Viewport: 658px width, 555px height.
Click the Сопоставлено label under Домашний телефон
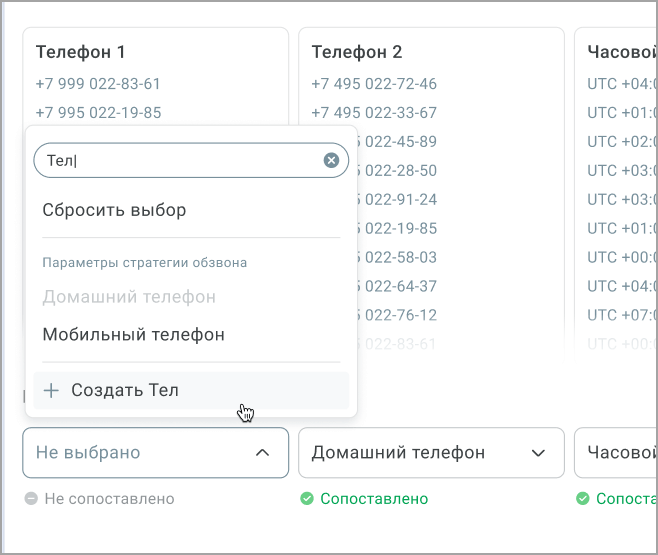click(373, 499)
